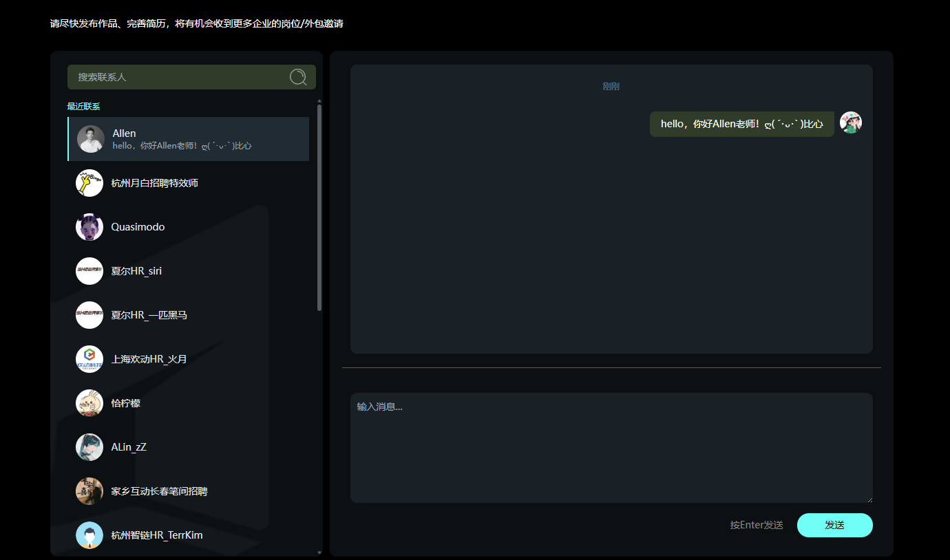Open chat with 夏尔HR_一匹黑马
The height and width of the screenshot is (560, 950).
click(x=189, y=315)
